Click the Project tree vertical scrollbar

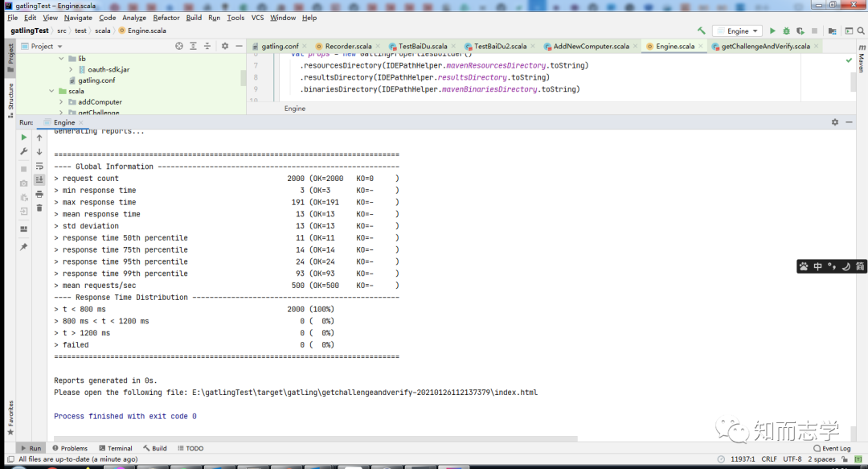pos(243,77)
